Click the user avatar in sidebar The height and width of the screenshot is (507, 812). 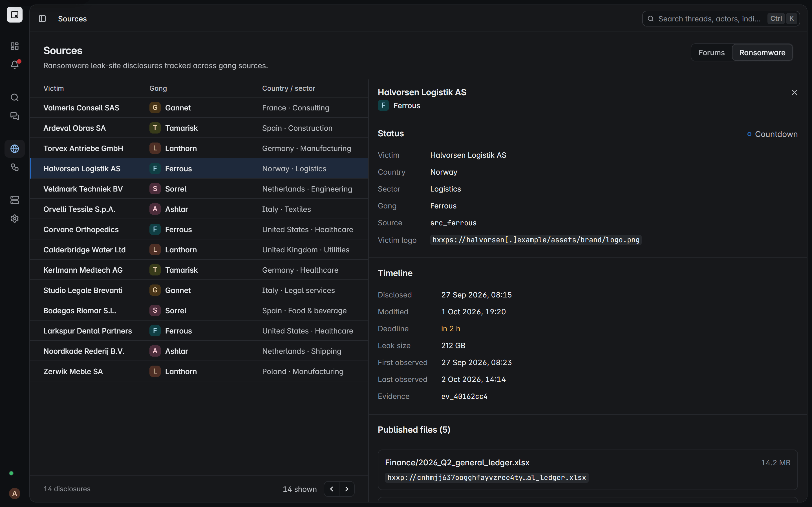14,493
